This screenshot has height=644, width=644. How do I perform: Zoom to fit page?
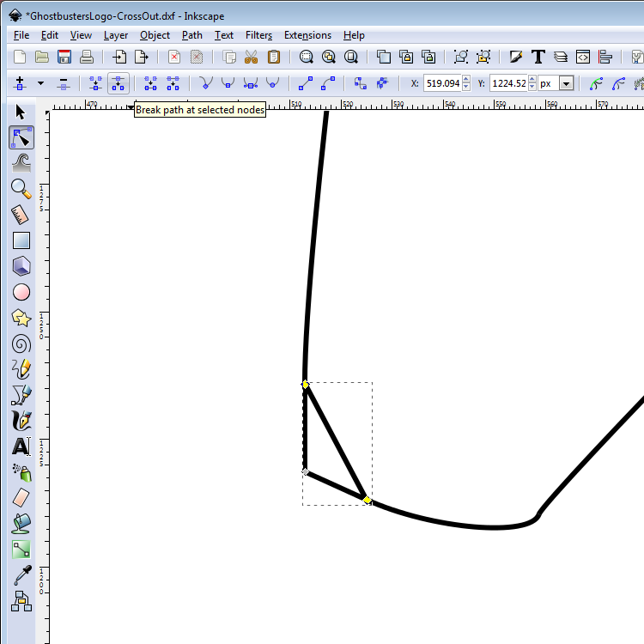pyautogui.click(x=350, y=57)
